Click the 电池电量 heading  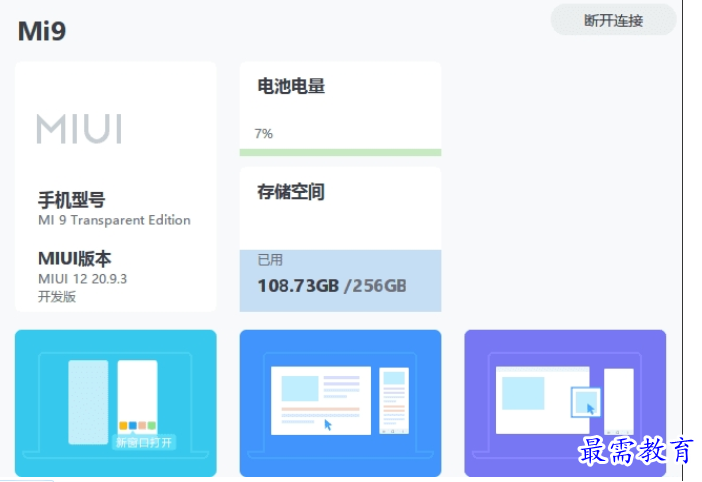pyautogui.click(x=291, y=86)
